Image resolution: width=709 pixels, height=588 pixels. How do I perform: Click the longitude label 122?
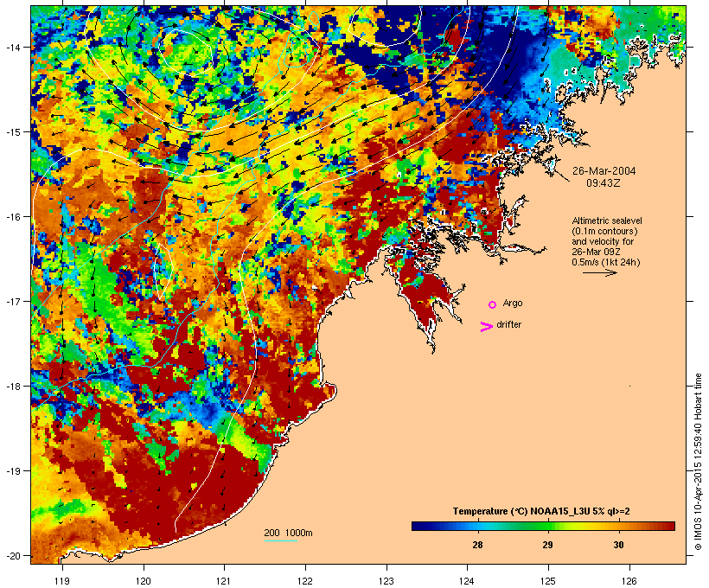point(305,581)
